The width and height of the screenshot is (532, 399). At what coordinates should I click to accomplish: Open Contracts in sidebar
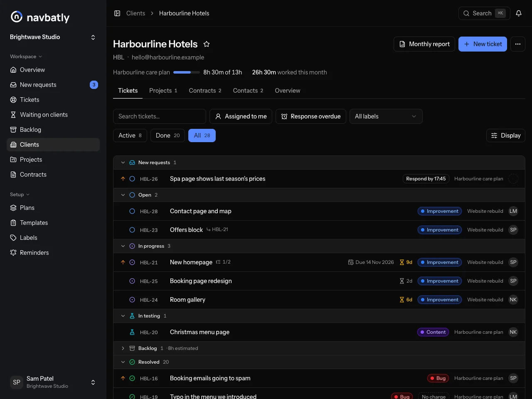[53, 175]
